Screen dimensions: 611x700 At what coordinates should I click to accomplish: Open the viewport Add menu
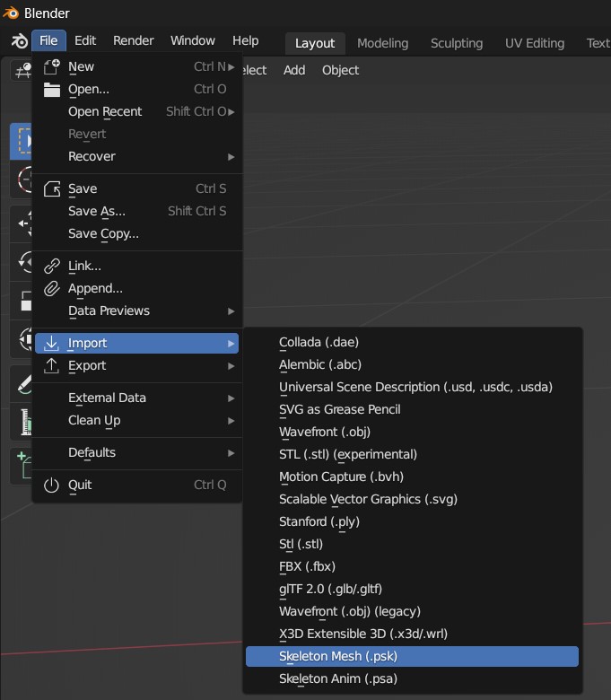point(294,71)
